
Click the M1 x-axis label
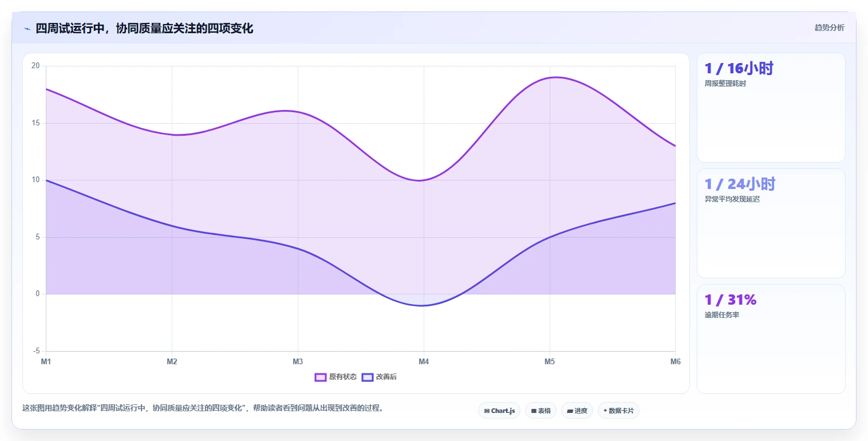pos(46,361)
